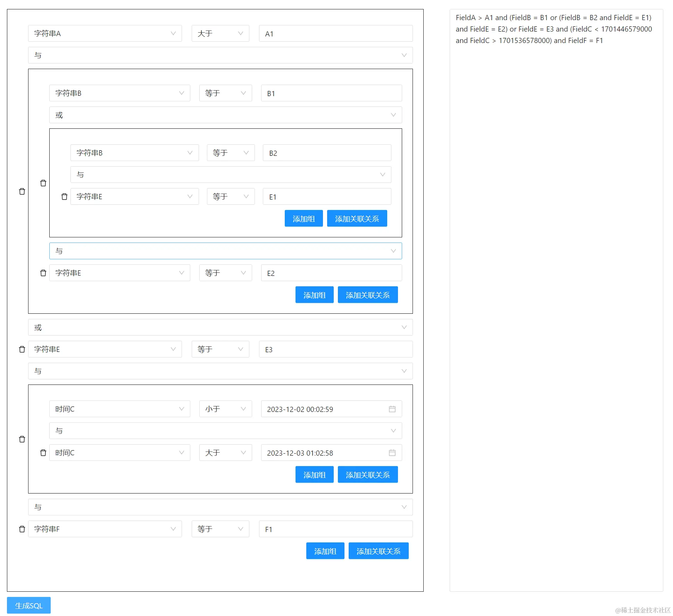Delete the second 时间C condition row

click(43, 453)
